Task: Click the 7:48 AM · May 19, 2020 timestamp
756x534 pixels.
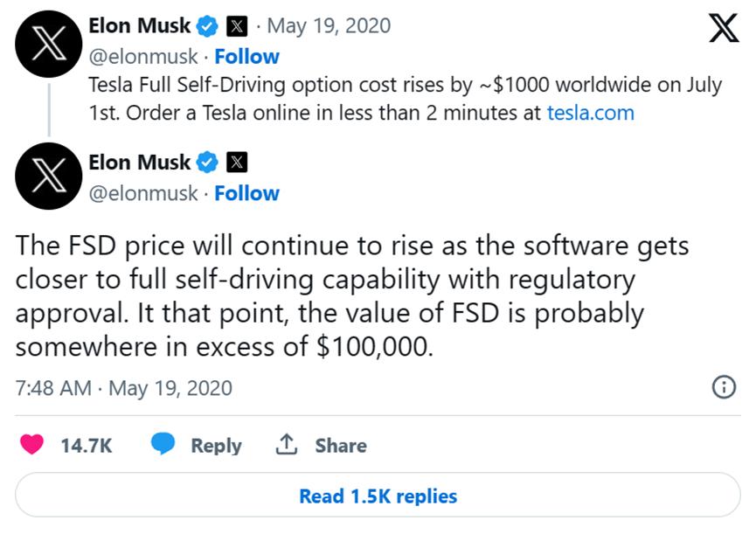Action: (x=124, y=388)
